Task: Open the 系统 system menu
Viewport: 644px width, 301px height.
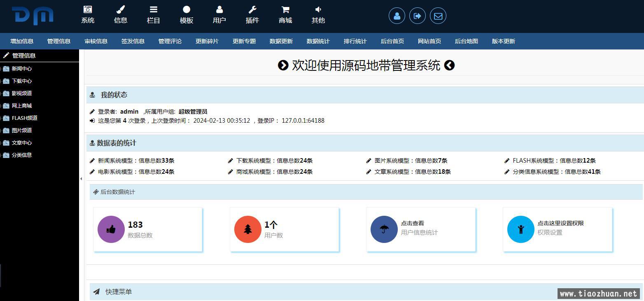Action: point(88,15)
